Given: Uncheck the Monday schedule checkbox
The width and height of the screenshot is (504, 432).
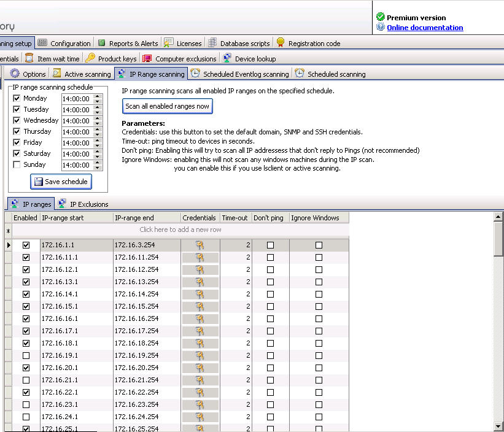Looking at the screenshot, I should [x=16, y=98].
